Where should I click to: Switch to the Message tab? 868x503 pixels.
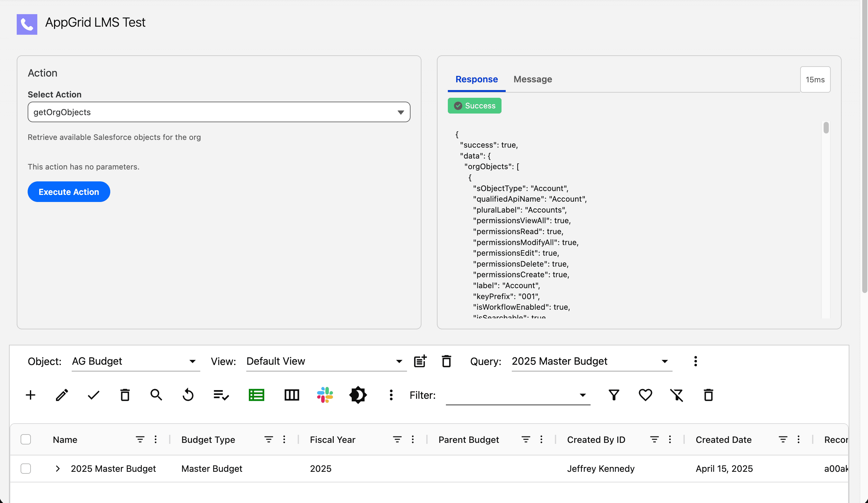[x=532, y=79]
